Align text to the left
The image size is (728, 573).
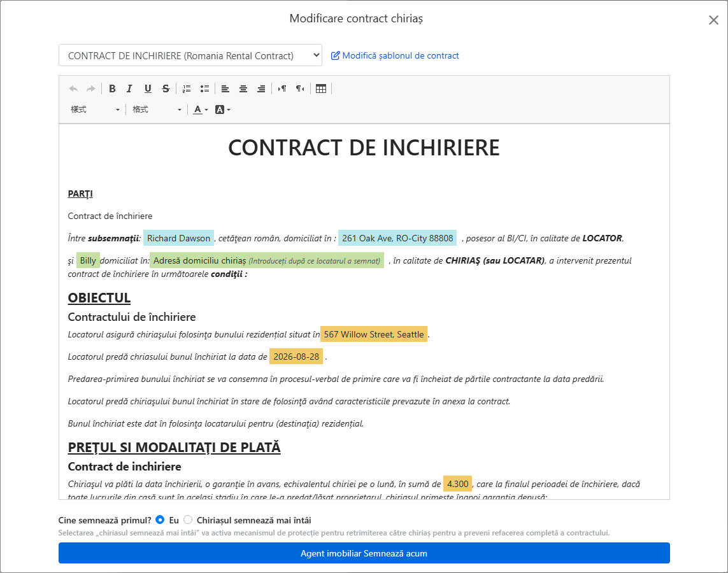pos(225,88)
